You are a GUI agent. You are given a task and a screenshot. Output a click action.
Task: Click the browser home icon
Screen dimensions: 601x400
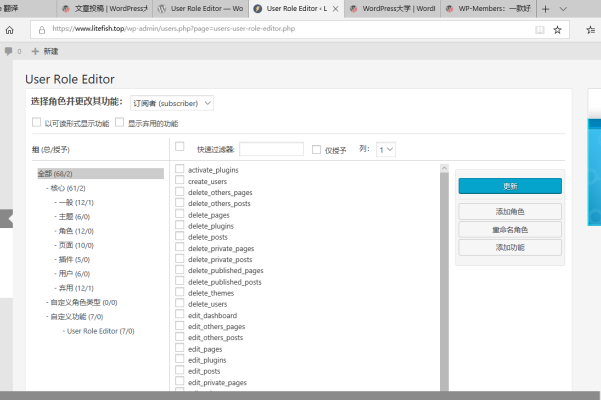pyautogui.click(x=10, y=30)
